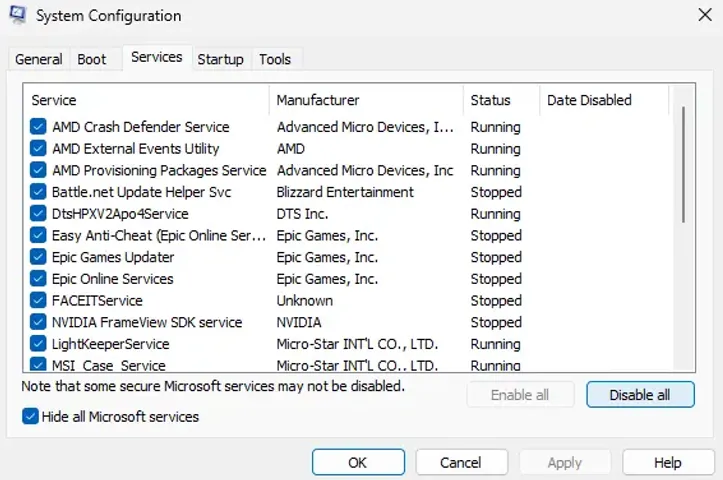
Task: Click the 'AMD' manufacturer cell
Action: [291, 148]
